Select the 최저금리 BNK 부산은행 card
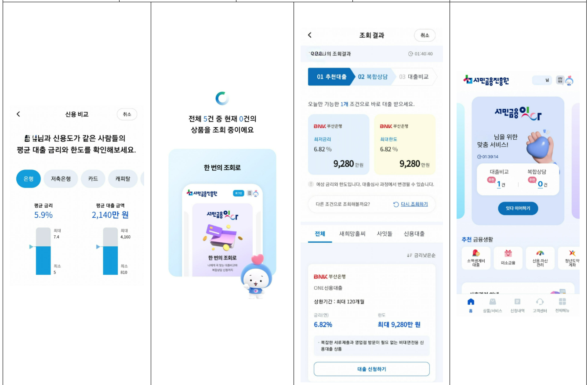This screenshot has width=588, height=385. [x=339, y=145]
